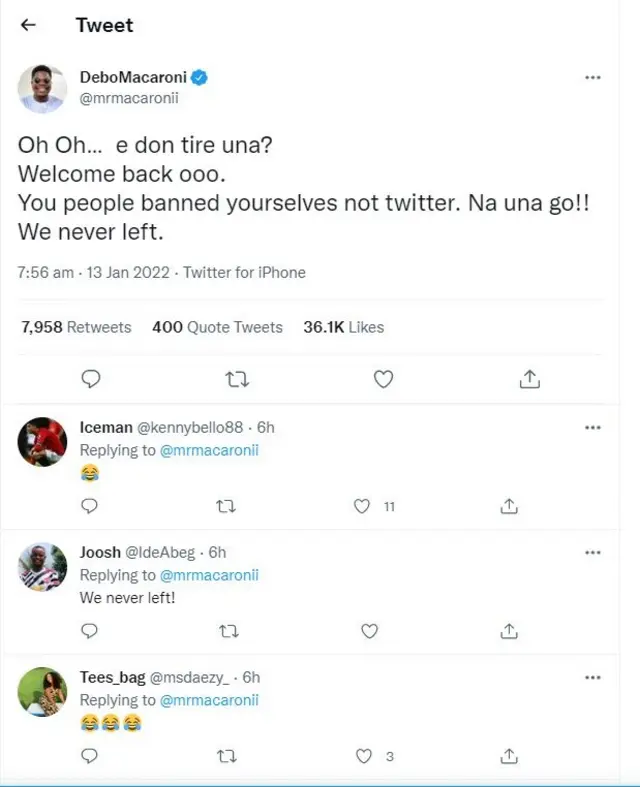The image size is (640, 787).
Task: Open DeboMacaroni's profile picture
Action: [43, 89]
